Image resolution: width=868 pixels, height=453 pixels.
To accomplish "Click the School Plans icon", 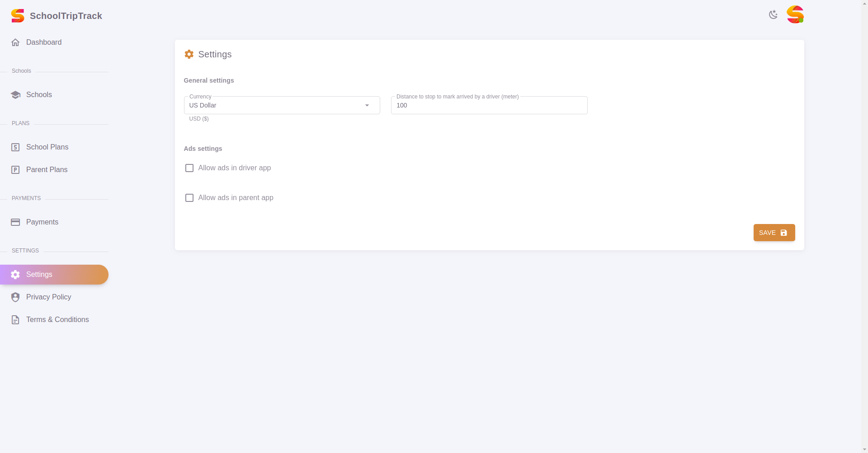I will [x=15, y=147].
